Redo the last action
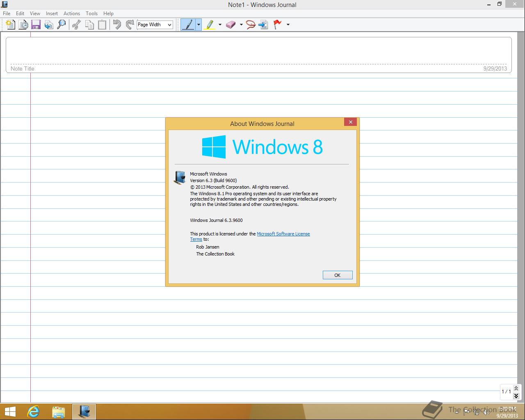 [x=130, y=25]
